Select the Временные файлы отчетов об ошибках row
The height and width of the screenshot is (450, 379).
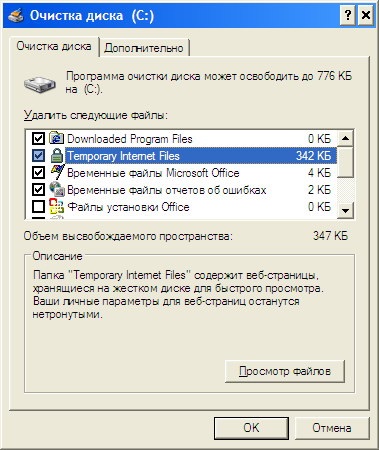click(182, 190)
